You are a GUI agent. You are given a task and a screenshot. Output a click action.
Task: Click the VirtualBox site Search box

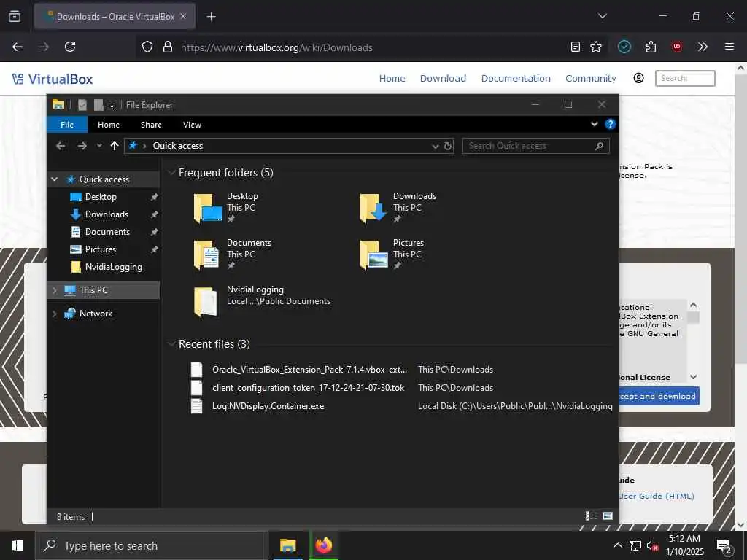(685, 78)
